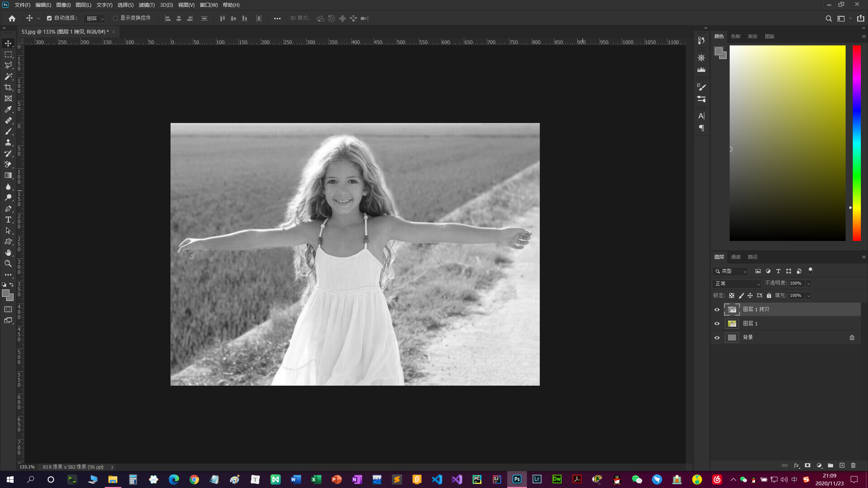The image size is (868, 488).
Task: Select the Frame tool
Action: point(8,98)
